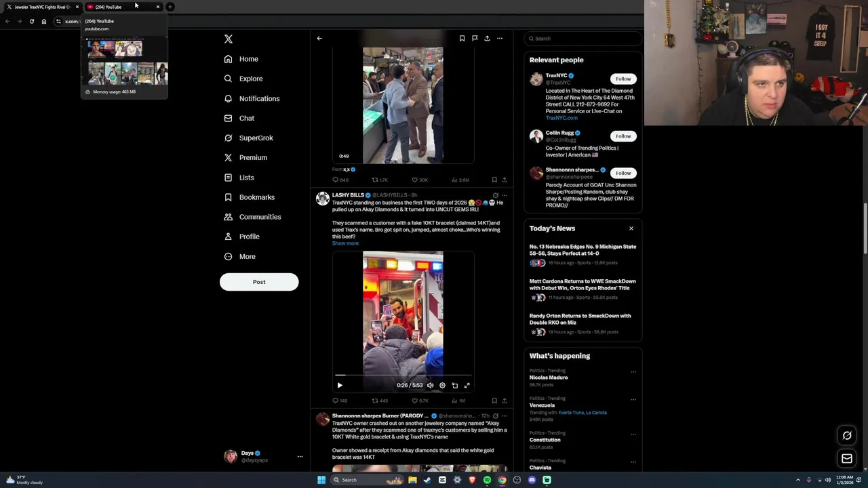This screenshot has width=868, height=488.
Task: Open the TraxNYC.com link
Action: pyautogui.click(x=561, y=118)
